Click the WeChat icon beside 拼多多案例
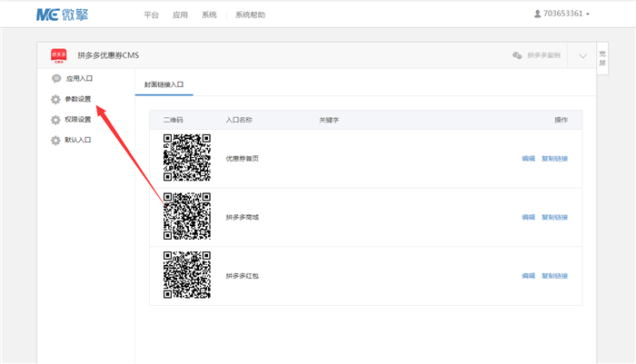636x364 pixels. 518,55
